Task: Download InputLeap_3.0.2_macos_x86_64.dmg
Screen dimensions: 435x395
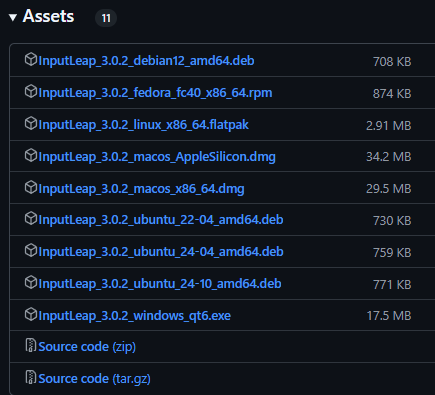Action: pyautogui.click(x=141, y=189)
